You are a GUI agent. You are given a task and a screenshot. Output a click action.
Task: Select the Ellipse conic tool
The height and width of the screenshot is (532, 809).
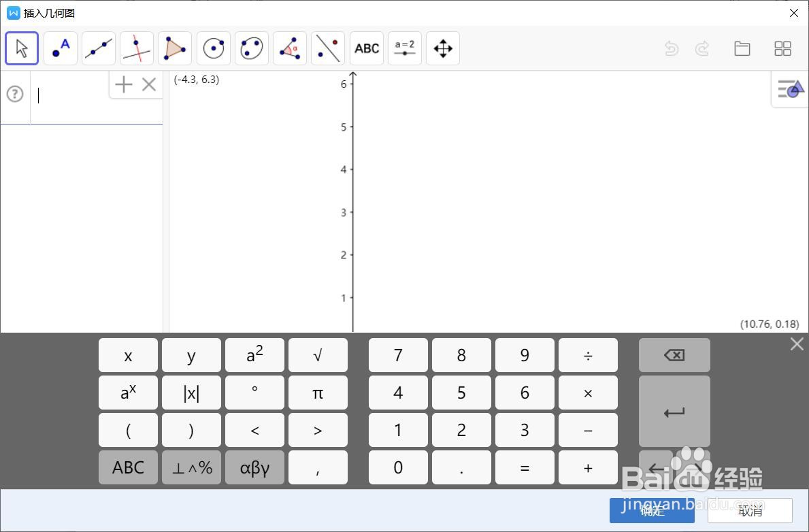pos(252,48)
